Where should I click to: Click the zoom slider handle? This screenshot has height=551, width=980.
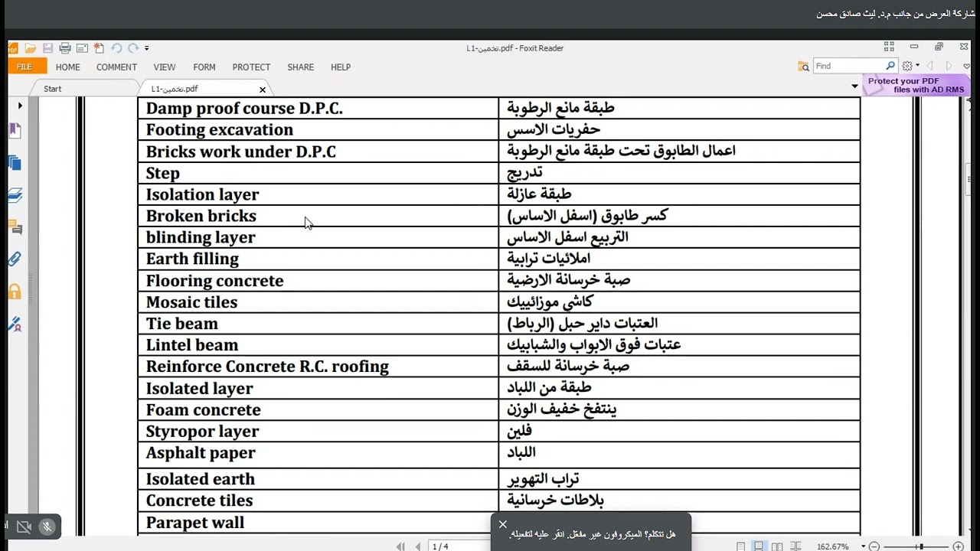(922, 546)
